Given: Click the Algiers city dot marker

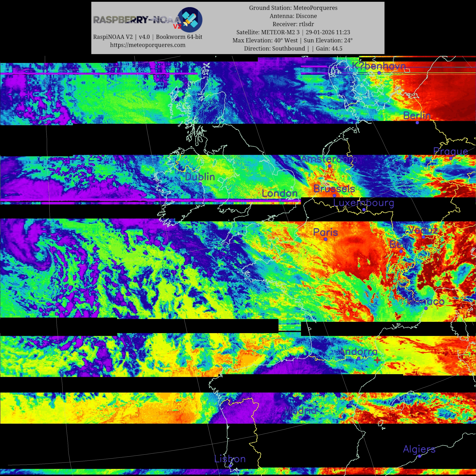Looking at the screenshot, I should (419, 456).
